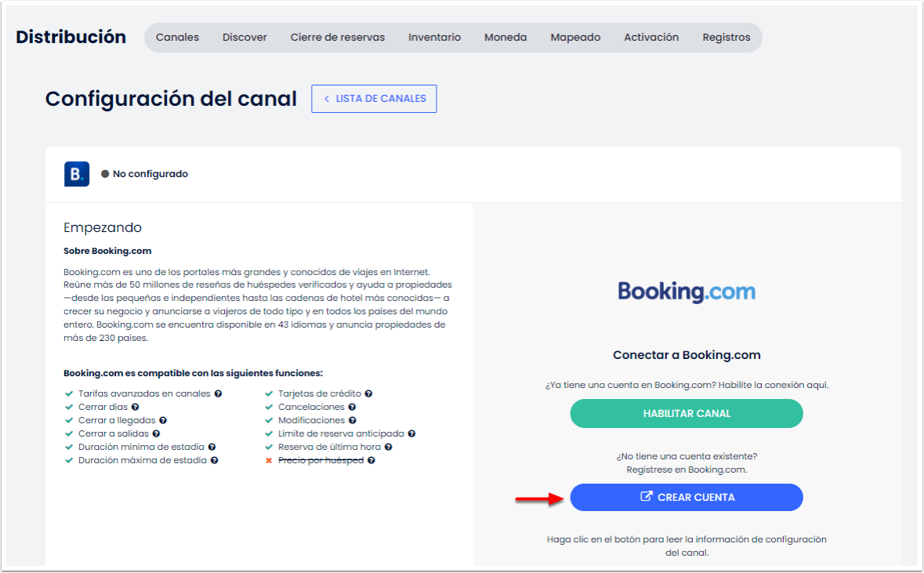
Task: Click 'Conectar a Booking.com' heading
Action: pos(687,355)
